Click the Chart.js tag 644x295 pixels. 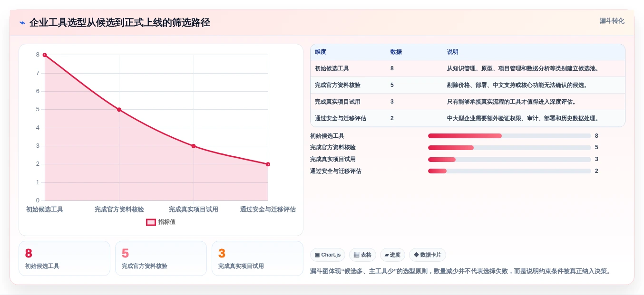click(x=328, y=255)
